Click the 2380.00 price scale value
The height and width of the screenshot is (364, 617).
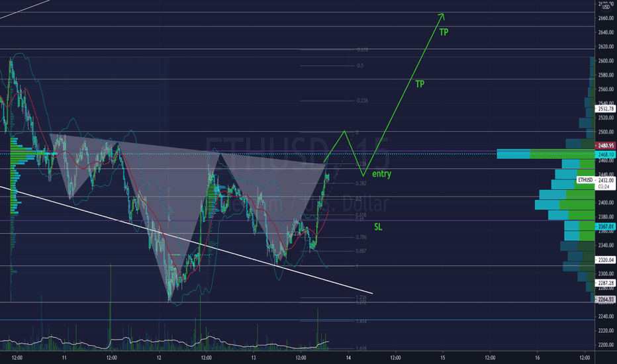click(606, 217)
